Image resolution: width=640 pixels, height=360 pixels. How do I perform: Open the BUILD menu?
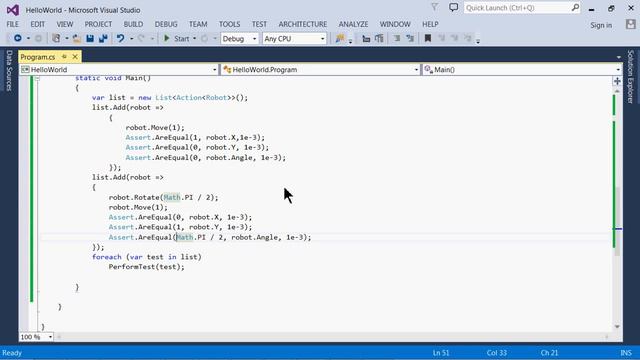133,24
